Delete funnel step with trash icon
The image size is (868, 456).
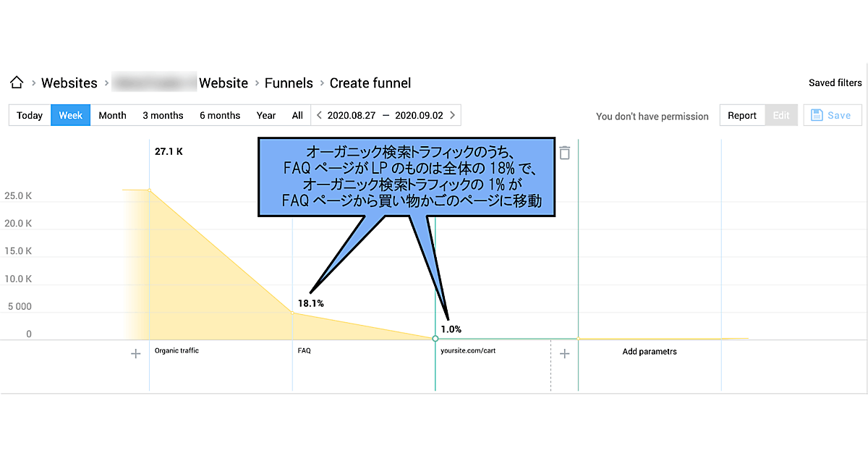tap(565, 153)
